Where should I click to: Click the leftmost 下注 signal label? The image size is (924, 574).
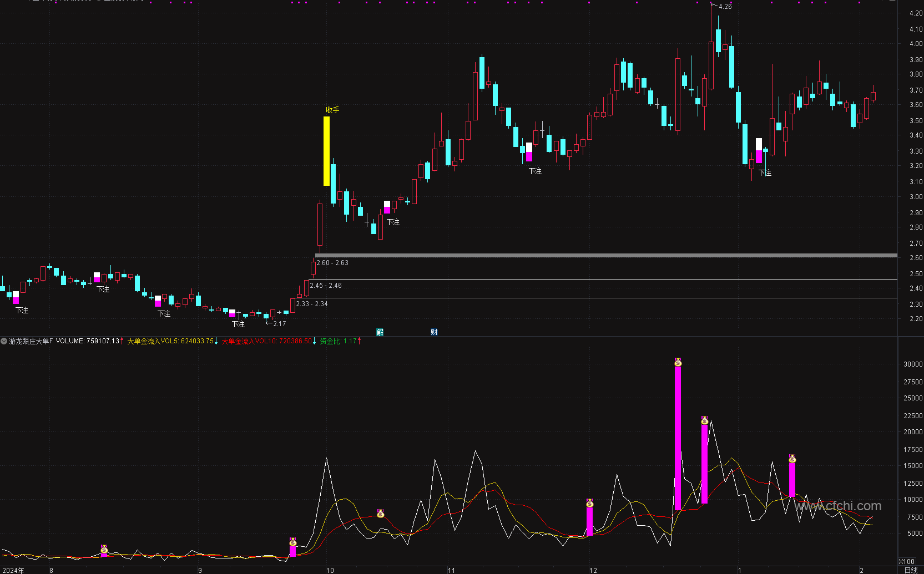coord(22,311)
